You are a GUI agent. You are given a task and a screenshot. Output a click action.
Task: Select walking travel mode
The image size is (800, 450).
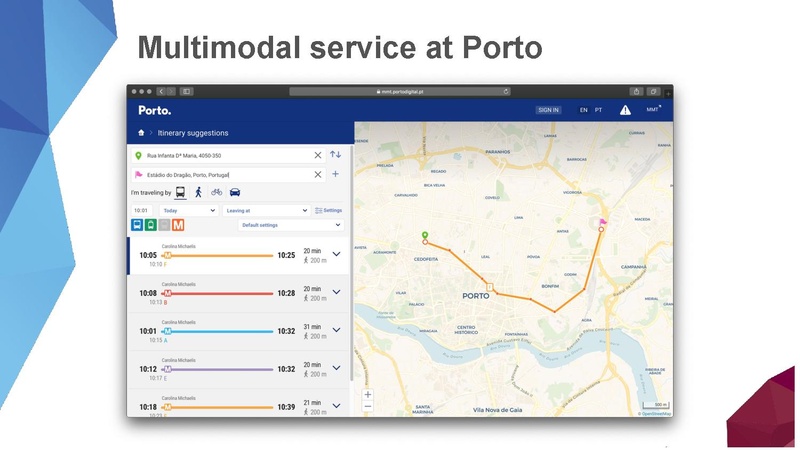pyautogui.click(x=198, y=192)
